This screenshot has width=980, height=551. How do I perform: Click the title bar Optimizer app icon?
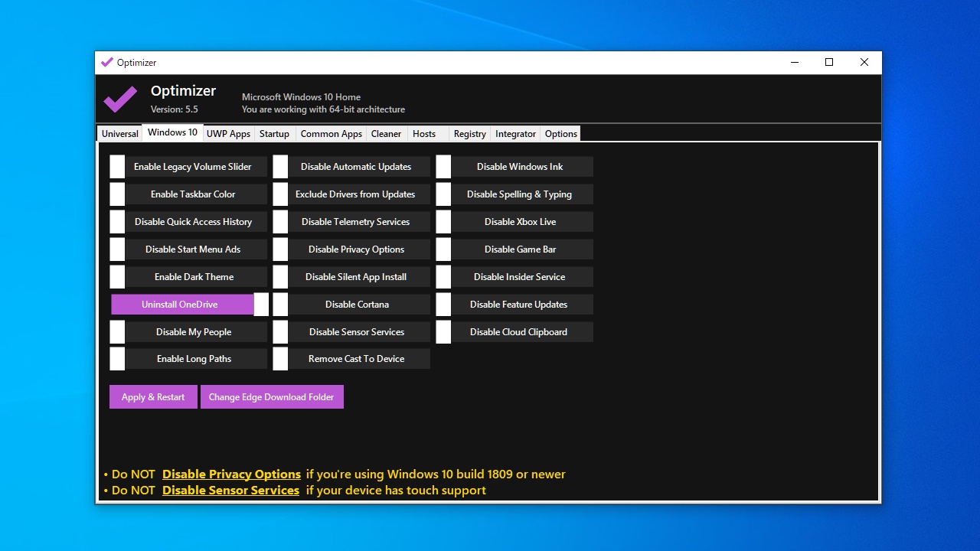click(107, 63)
